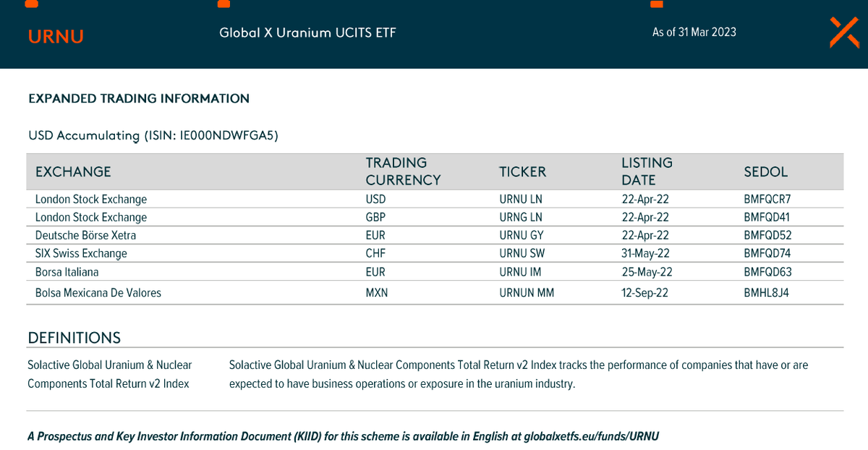Click the 'EXPANDED TRADING INFORMATION' heading
The width and height of the screenshot is (868, 450).
(139, 98)
